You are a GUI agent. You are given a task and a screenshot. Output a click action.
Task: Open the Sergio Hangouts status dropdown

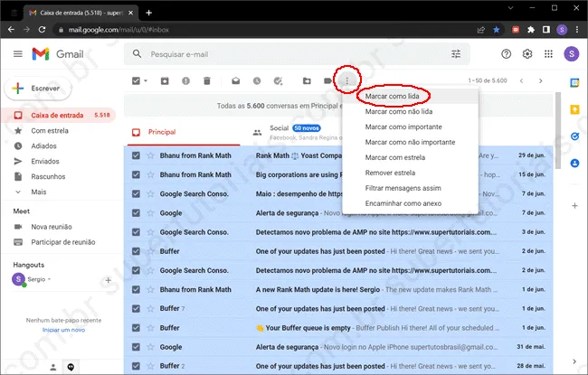click(49, 279)
